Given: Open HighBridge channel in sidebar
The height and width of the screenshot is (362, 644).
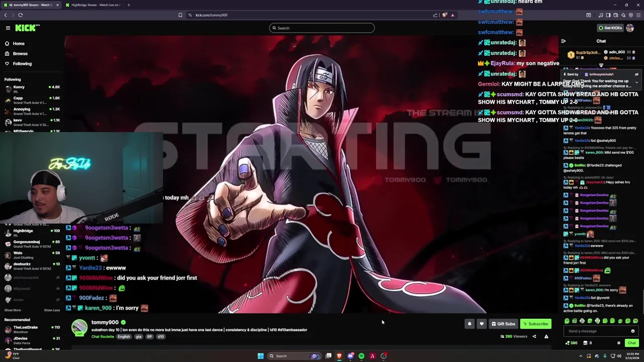Looking at the screenshot, I should [32, 233].
